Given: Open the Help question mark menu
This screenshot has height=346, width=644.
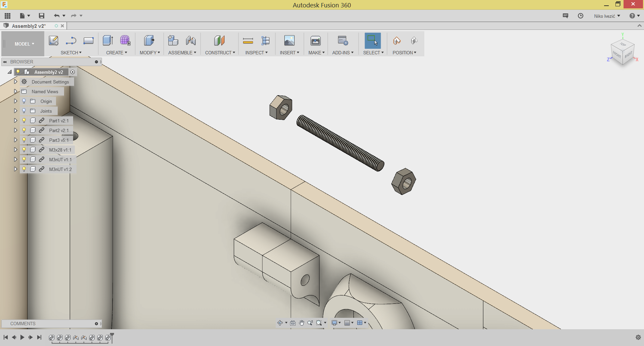Looking at the screenshot, I should [x=634, y=16].
